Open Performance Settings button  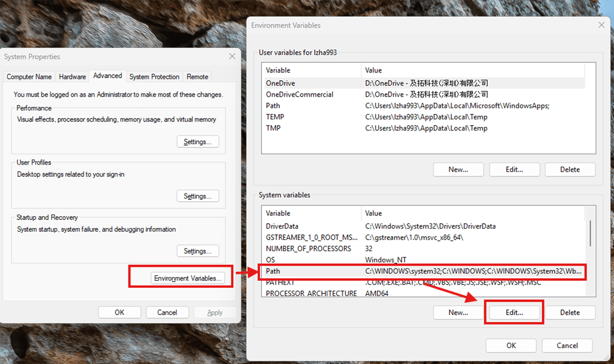[x=198, y=142]
